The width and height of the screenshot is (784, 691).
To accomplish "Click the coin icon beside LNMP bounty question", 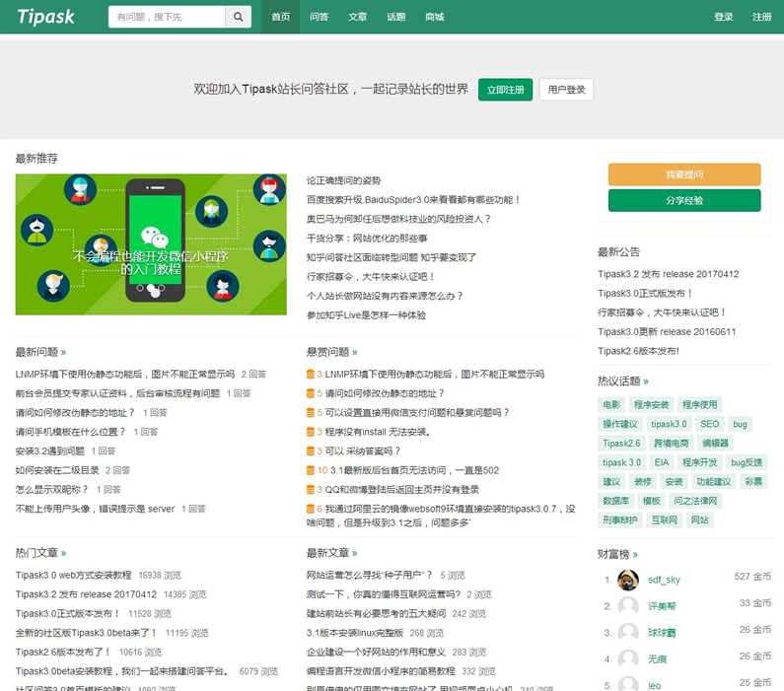I will click(x=311, y=375).
